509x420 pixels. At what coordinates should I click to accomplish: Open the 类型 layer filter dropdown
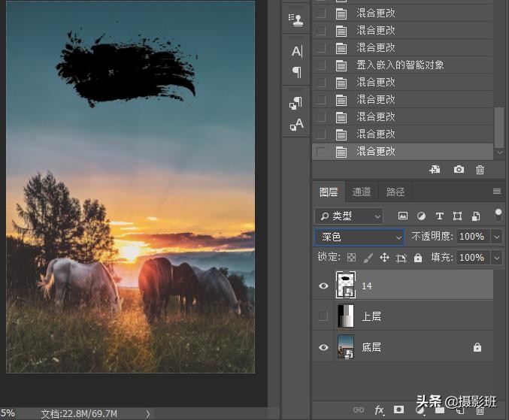[x=349, y=216]
